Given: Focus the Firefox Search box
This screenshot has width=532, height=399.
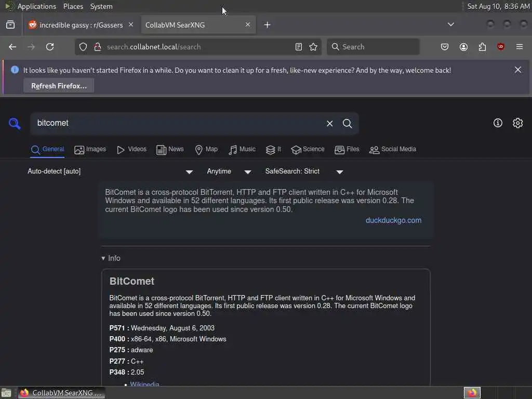Looking at the screenshot, I should click(x=373, y=47).
